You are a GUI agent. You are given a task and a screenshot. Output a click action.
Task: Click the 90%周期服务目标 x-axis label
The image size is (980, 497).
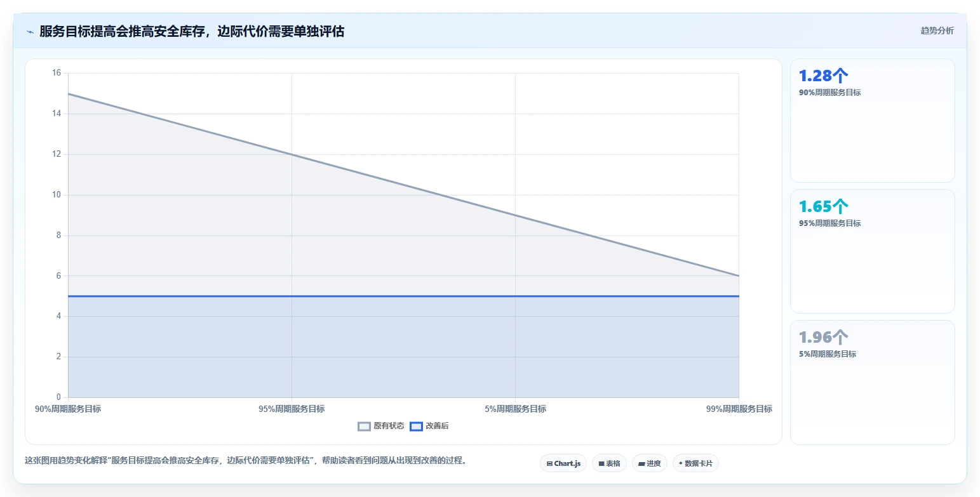[x=68, y=409]
